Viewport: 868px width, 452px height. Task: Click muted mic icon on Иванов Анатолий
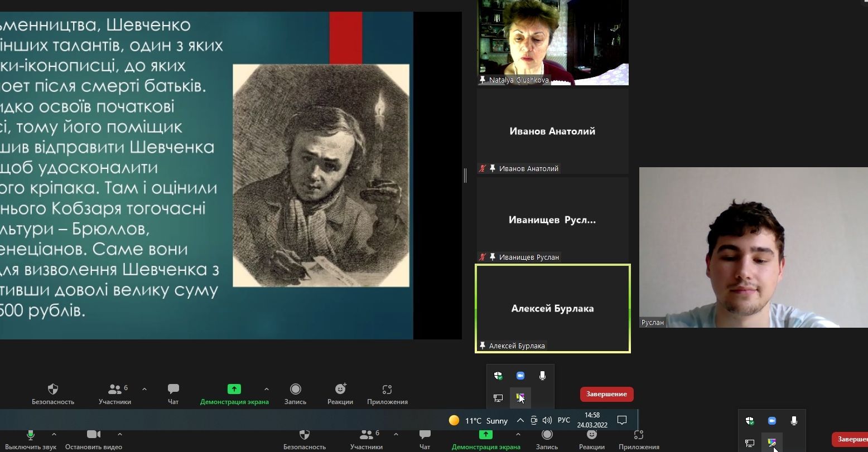(483, 168)
